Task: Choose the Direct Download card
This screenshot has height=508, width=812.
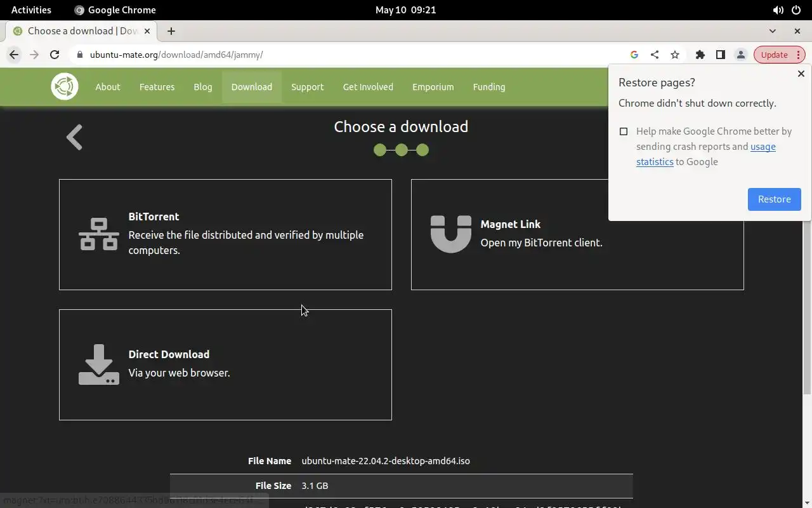Action: 225,364
